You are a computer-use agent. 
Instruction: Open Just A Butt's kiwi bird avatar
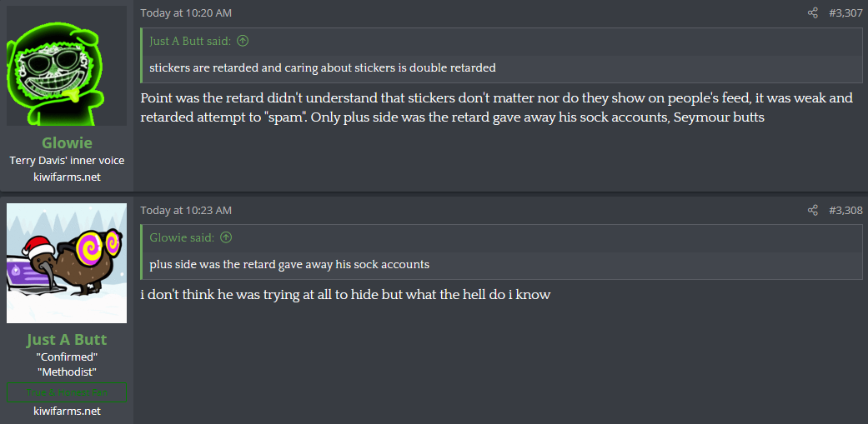point(67,263)
